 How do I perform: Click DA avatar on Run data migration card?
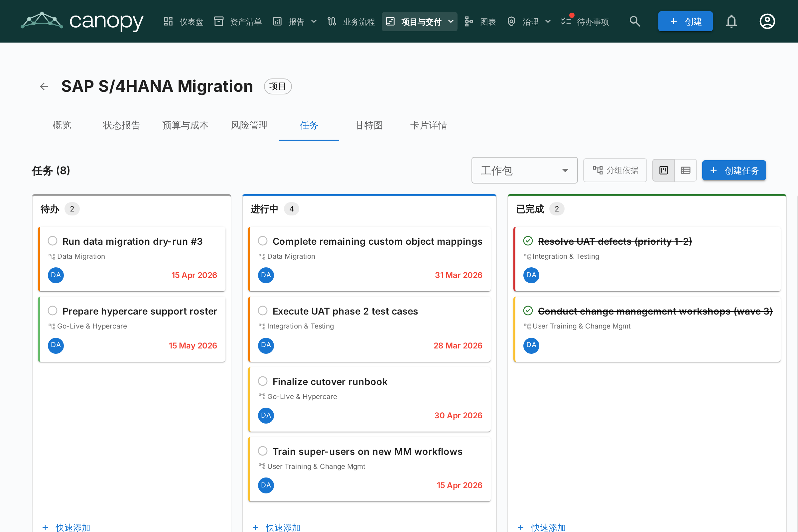coord(56,275)
